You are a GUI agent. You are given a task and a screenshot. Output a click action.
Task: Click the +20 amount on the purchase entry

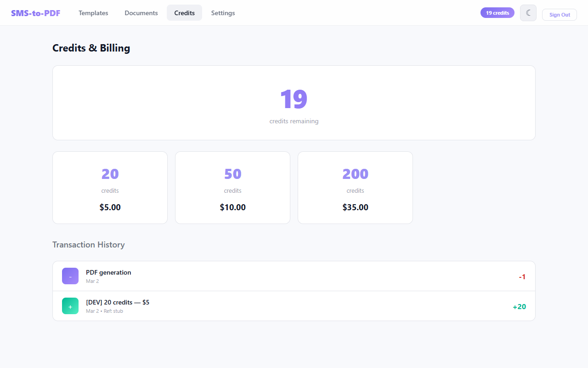click(x=519, y=306)
